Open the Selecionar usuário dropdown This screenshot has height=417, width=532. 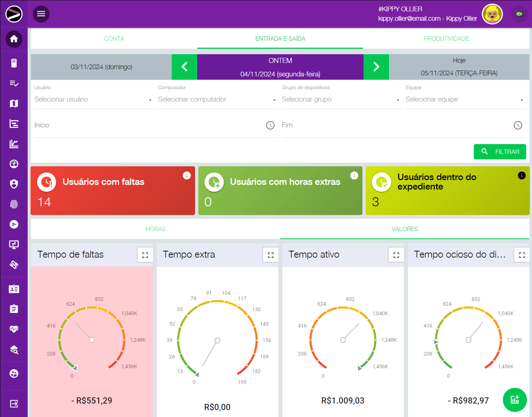[93, 99]
